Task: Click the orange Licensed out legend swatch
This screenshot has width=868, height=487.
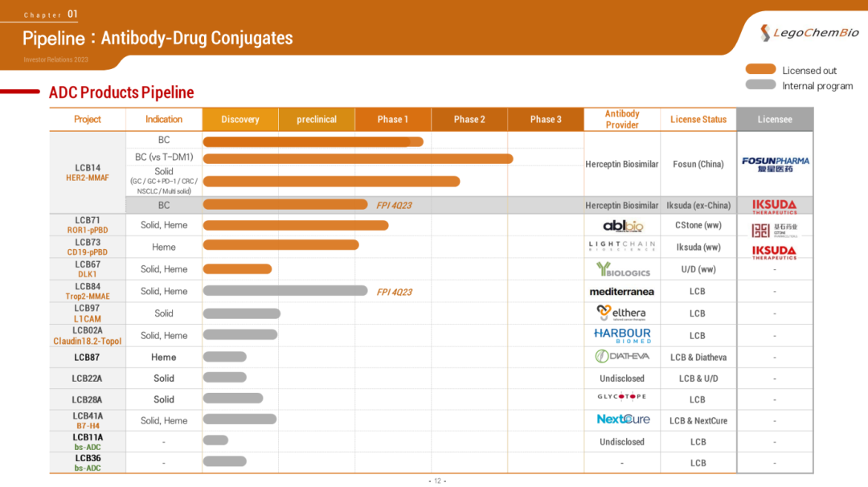Action: (760, 70)
